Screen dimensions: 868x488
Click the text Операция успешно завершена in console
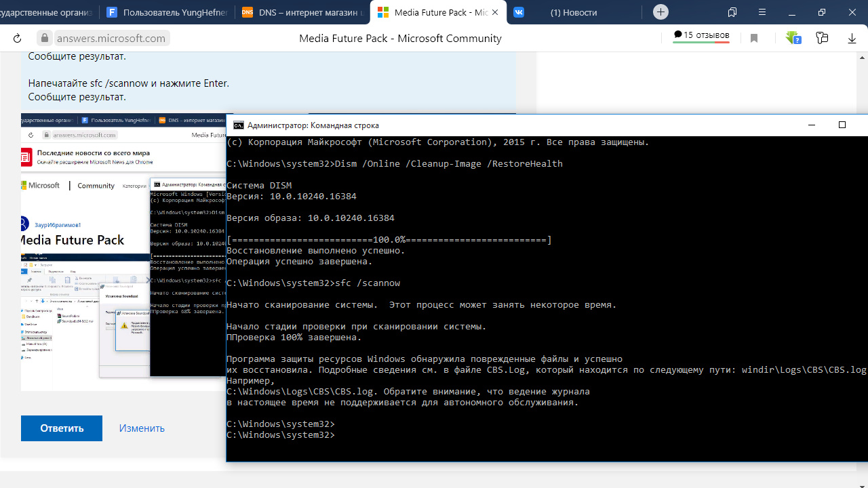pos(300,262)
